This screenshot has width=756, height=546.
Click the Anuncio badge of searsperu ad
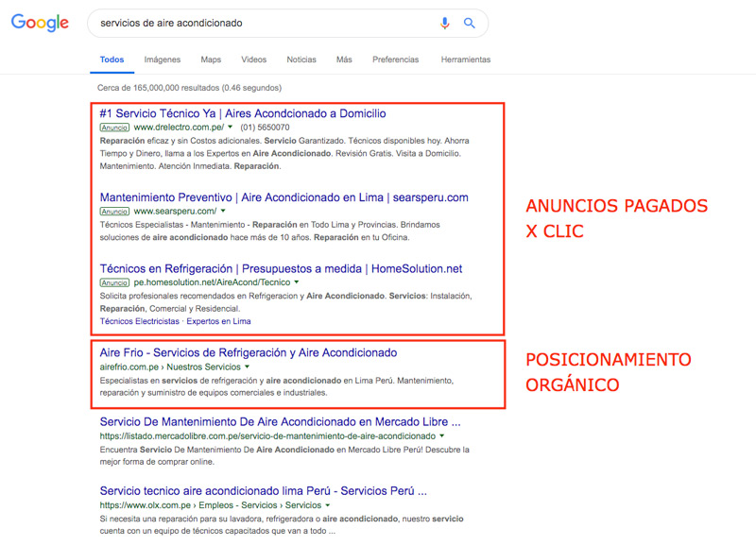114,212
